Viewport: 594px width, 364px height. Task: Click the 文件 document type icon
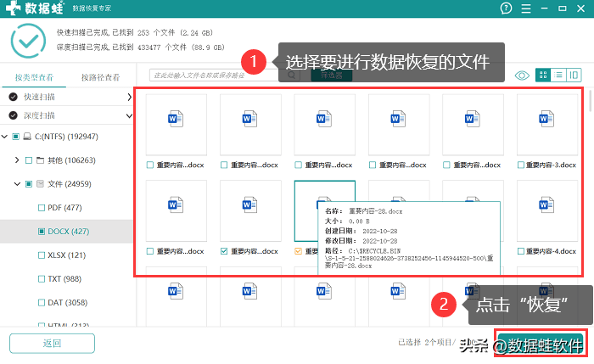coord(40,184)
